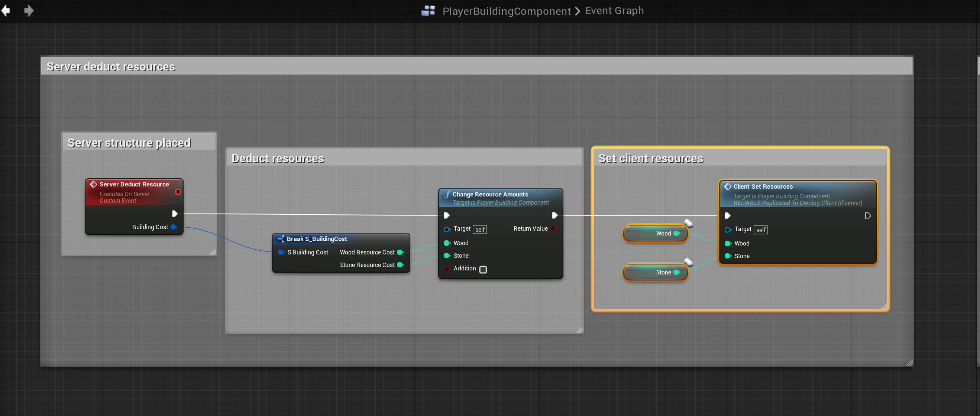Click the blueprint graph icon beside PlayerBuildingComponent
This screenshot has width=980, height=416.
pos(428,11)
